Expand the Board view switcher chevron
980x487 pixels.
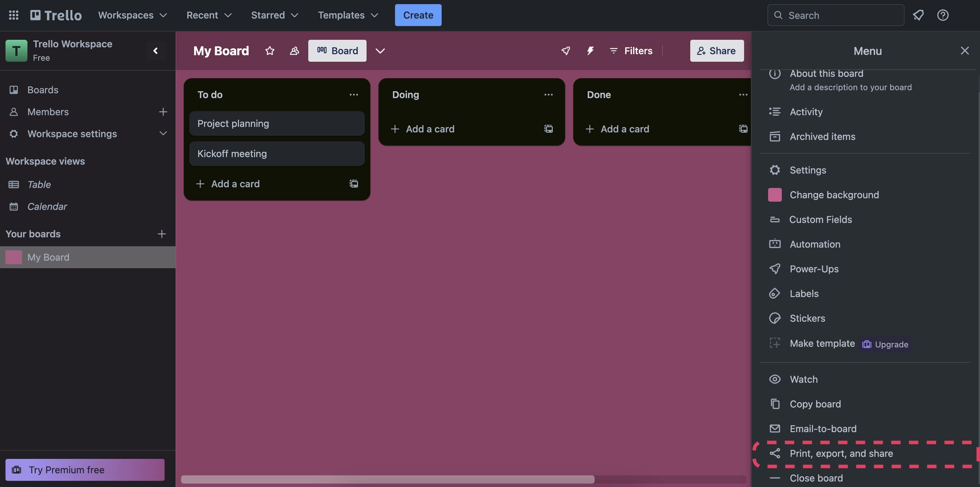(380, 51)
